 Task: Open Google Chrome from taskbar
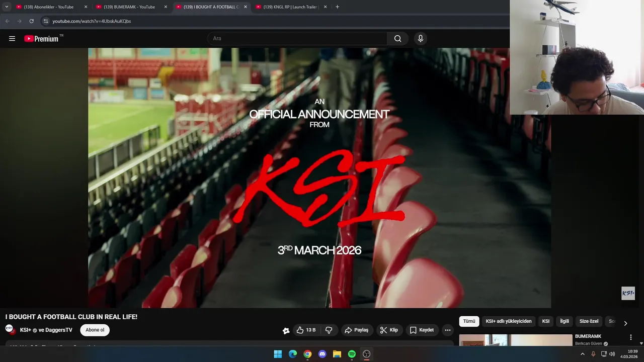tap(307, 354)
